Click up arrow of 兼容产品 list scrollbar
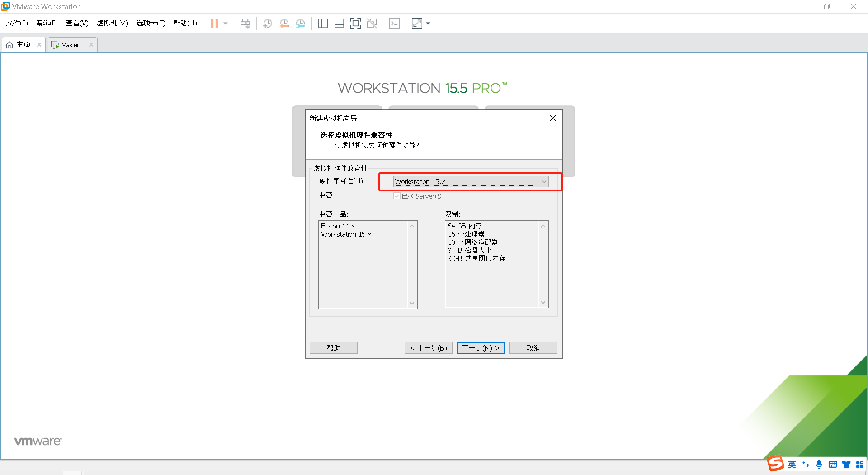 pyautogui.click(x=412, y=226)
